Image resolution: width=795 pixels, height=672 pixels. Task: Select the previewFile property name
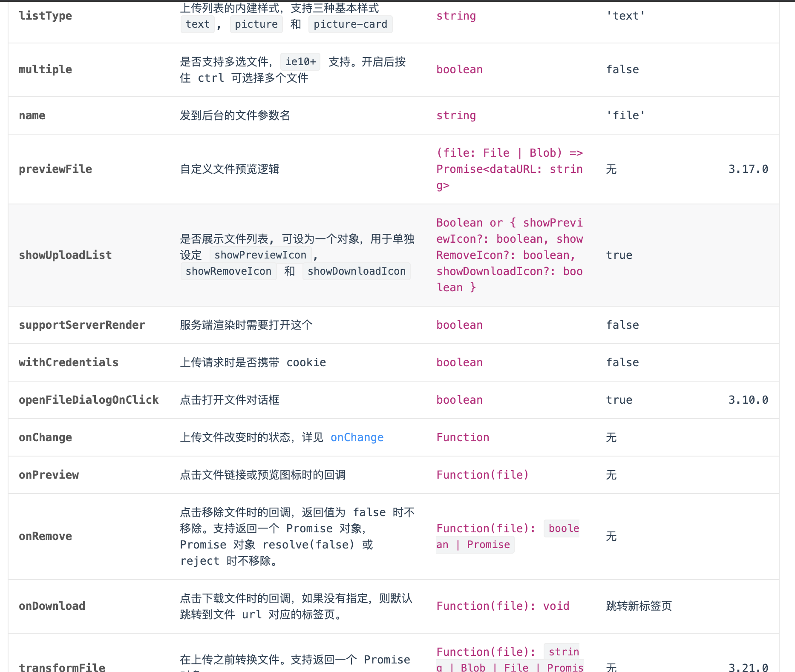[55, 169]
